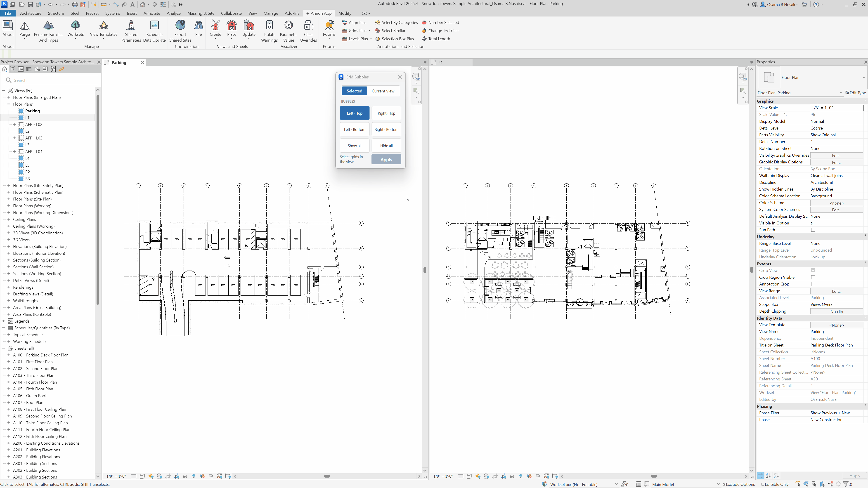Open the Worksets tool
Screen dimensions: 868x488
(76, 30)
